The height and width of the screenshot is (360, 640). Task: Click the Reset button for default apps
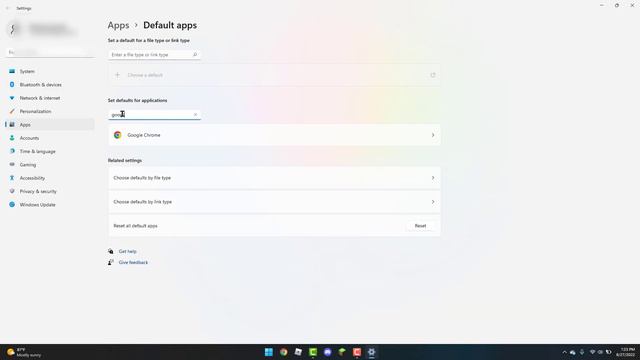pos(420,226)
